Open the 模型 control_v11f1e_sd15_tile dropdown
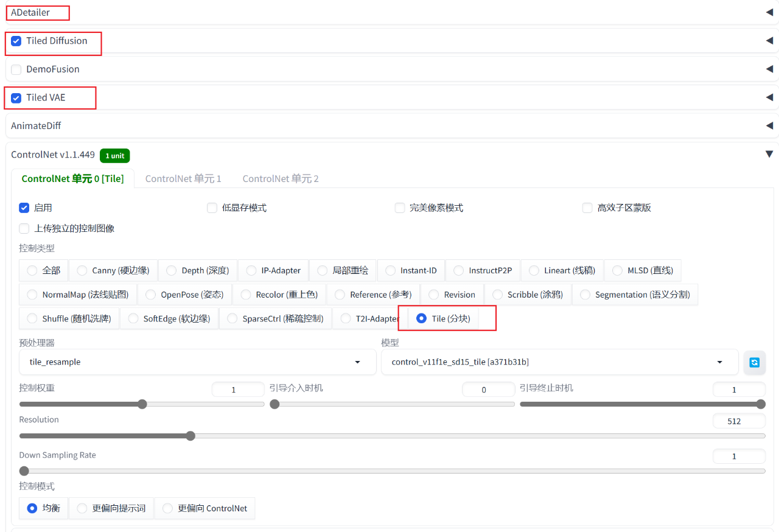This screenshot has width=779, height=532. pyautogui.click(x=560, y=362)
